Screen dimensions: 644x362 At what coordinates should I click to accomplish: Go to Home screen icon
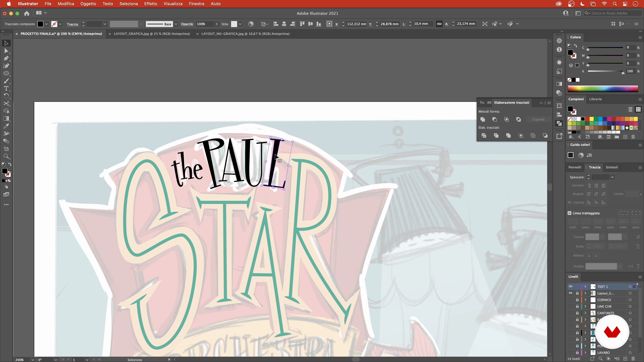[27, 13]
